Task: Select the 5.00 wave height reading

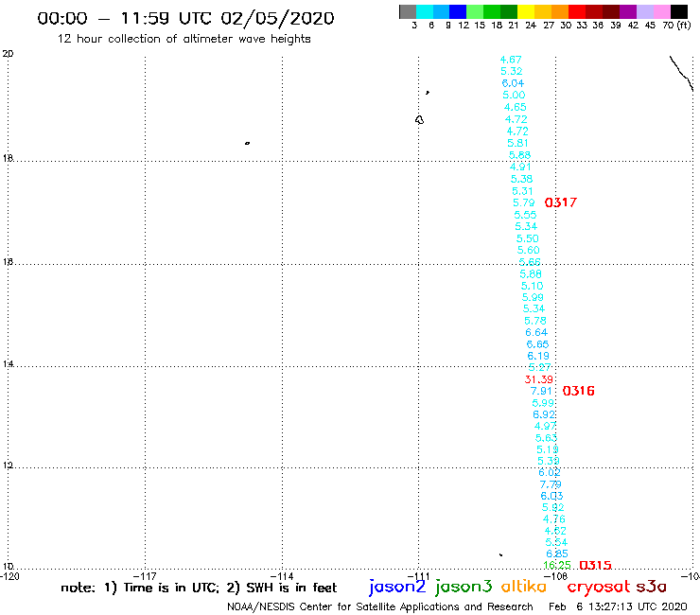Action: [514, 95]
